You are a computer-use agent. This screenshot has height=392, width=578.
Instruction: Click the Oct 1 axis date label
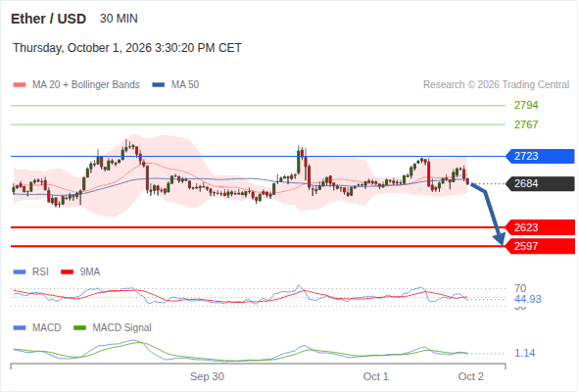coord(375,376)
